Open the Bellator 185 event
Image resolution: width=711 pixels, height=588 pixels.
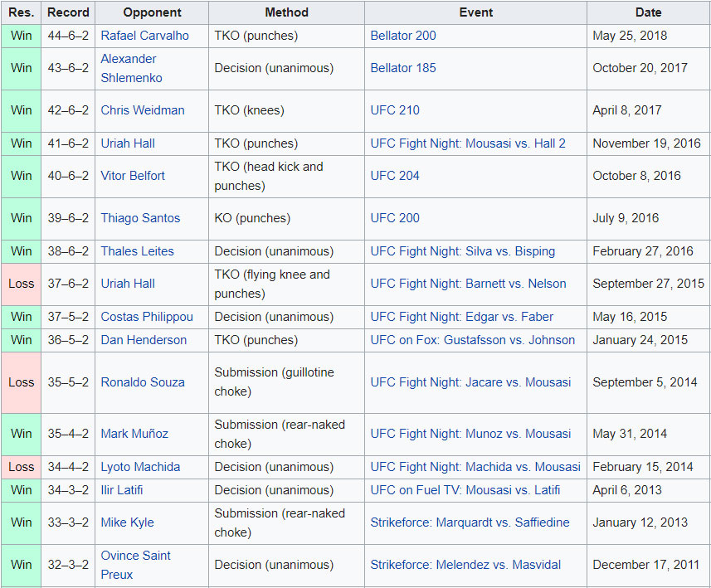402,68
